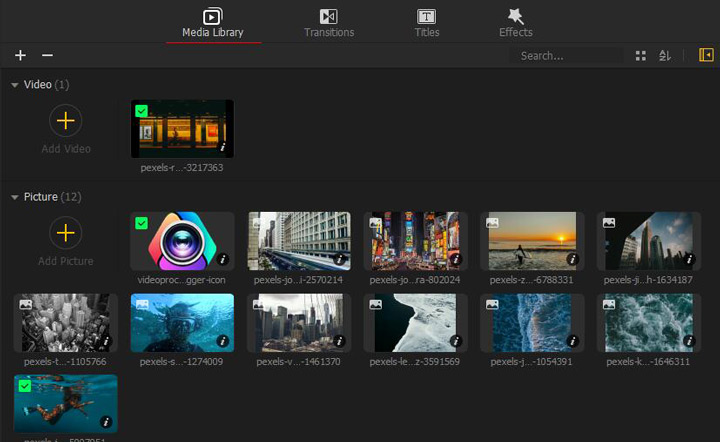Viewport: 720px width, 442px height.
Task: Open the sort order icon
Action: click(665, 56)
